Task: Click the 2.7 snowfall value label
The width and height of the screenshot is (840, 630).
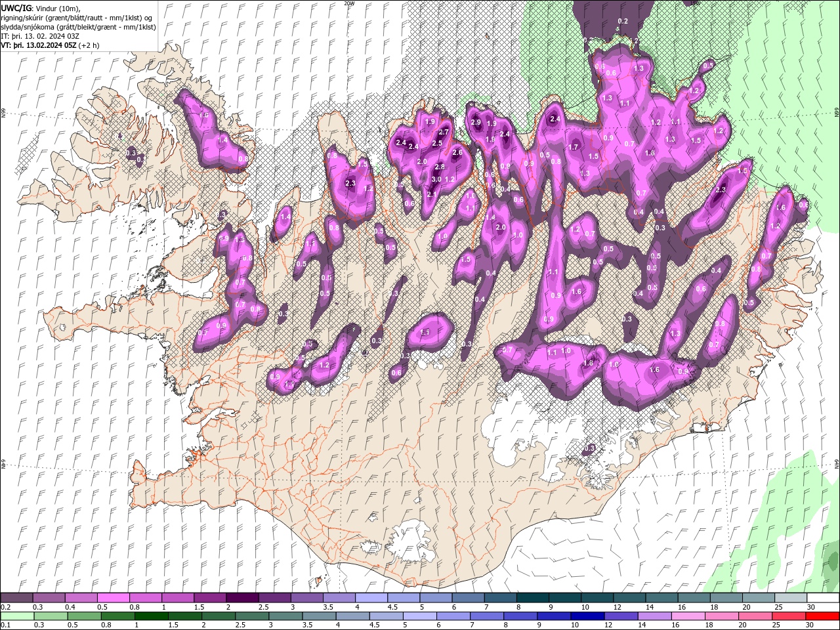Action: pos(444,132)
